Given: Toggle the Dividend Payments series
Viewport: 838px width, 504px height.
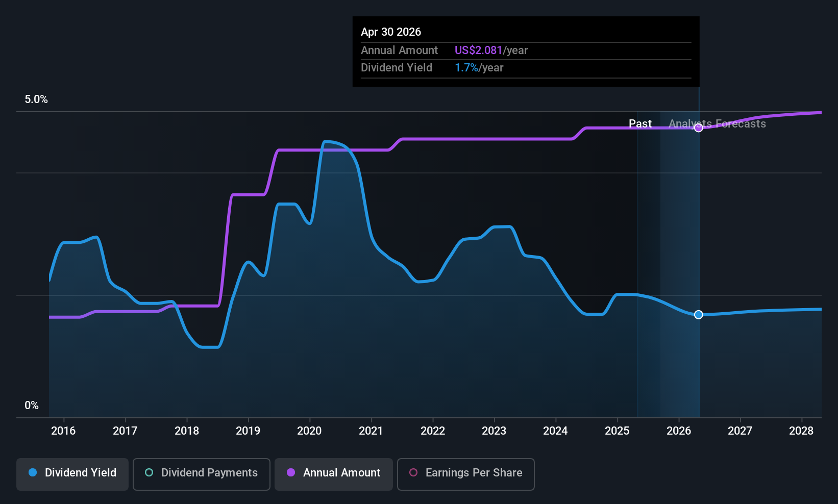Looking at the screenshot, I should 202,474.
